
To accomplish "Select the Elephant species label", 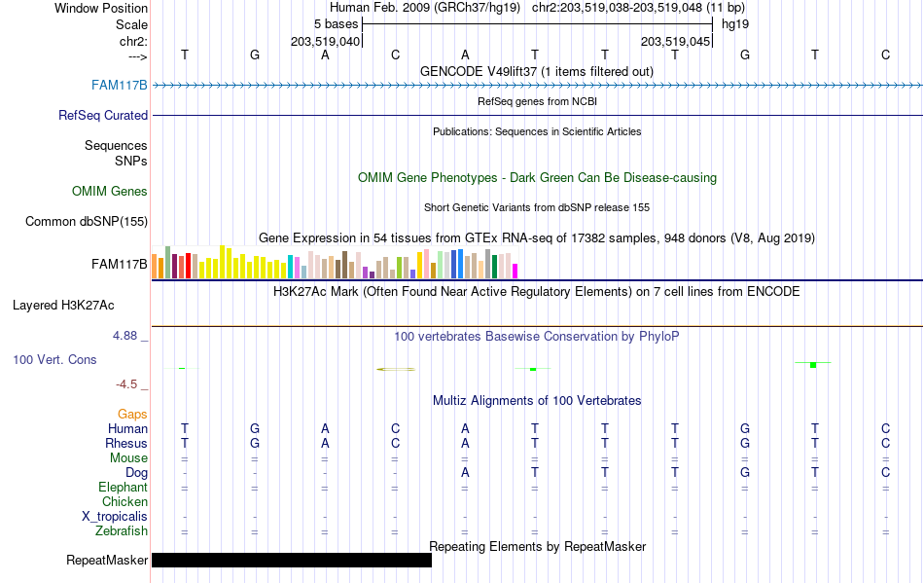I will pyautogui.click(x=123, y=488).
